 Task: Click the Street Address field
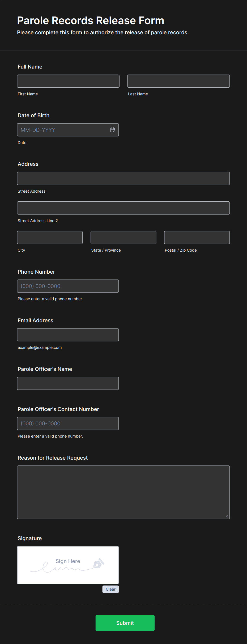(123, 178)
